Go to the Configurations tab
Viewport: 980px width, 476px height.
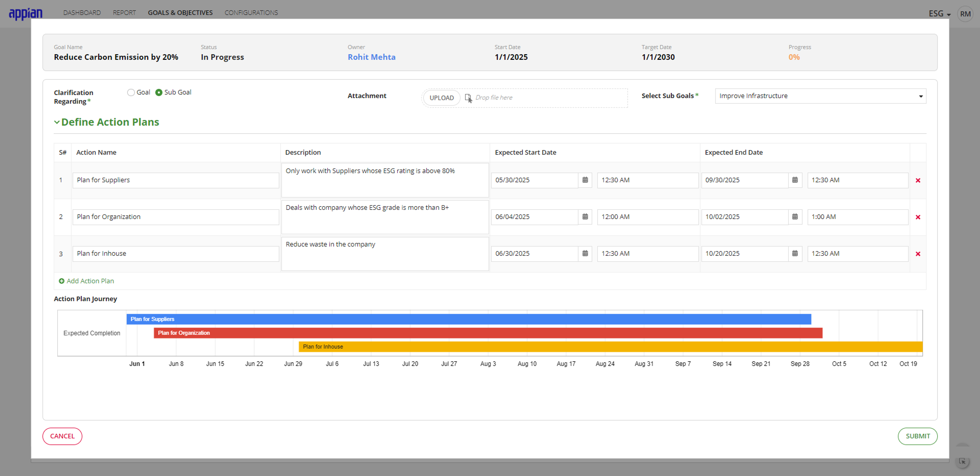click(251, 12)
